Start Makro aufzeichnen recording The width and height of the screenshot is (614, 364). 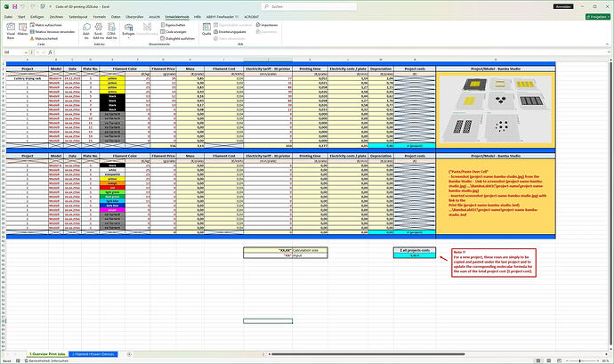click(45, 25)
